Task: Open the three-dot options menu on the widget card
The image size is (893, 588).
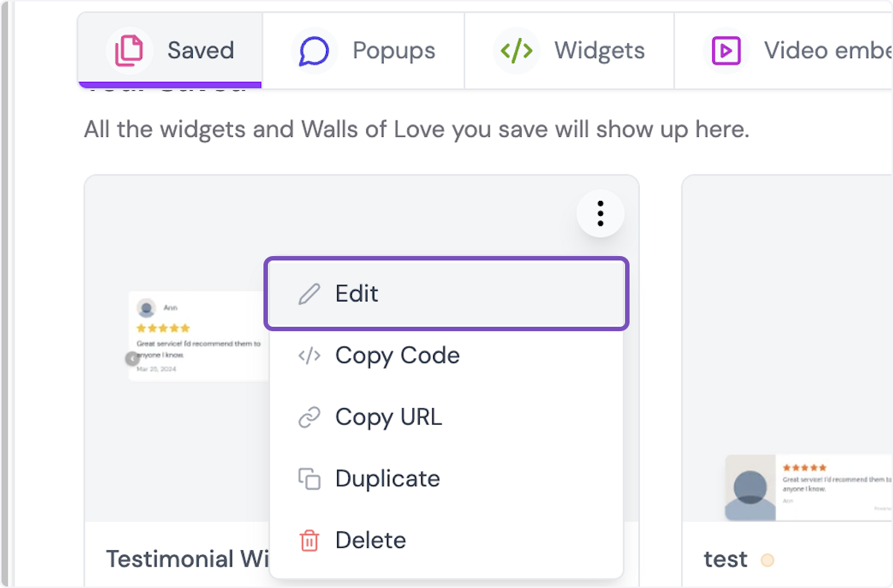Action: coord(600,213)
